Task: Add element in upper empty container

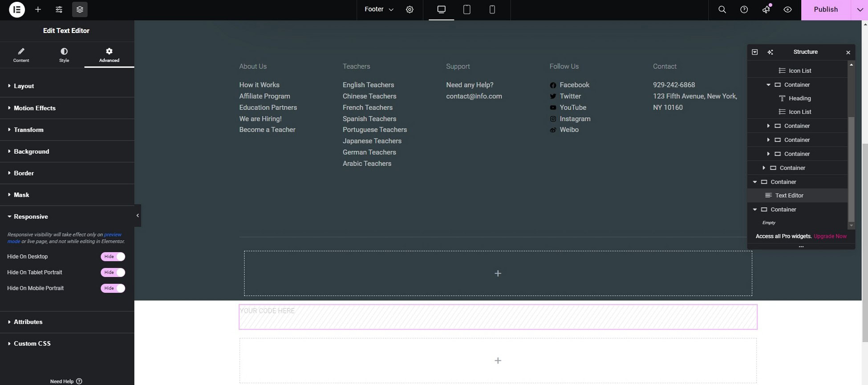Action: [x=498, y=273]
